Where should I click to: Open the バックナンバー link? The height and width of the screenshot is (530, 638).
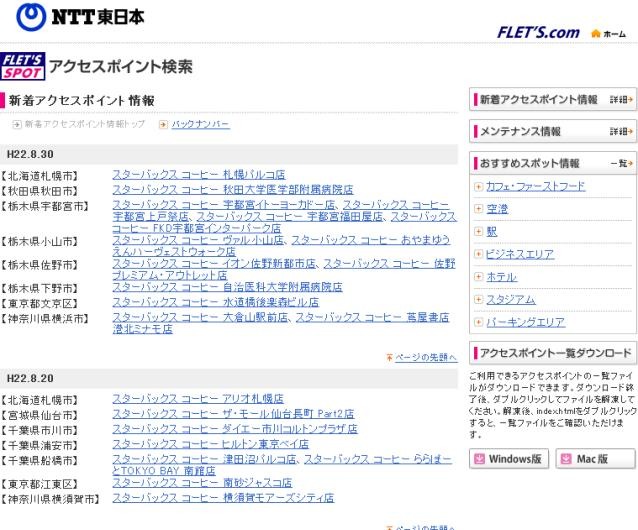pos(200,124)
